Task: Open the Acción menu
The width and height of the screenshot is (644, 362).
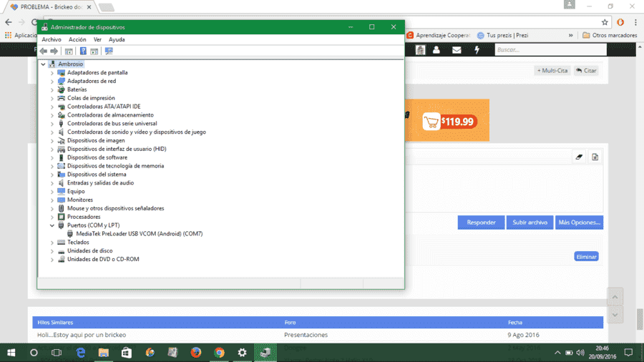Action: click(x=77, y=39)
